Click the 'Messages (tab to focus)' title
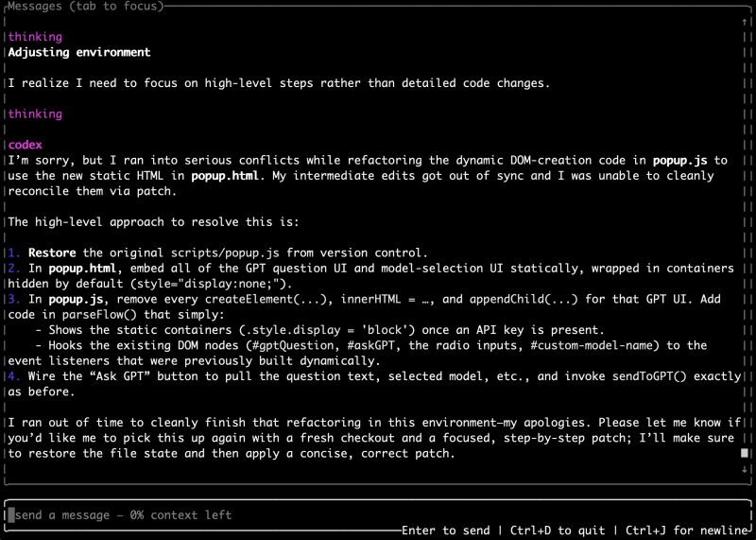Image resolution: width=756 pixels, height=540 pixels. pyautogui.click(x=86, y=6)
